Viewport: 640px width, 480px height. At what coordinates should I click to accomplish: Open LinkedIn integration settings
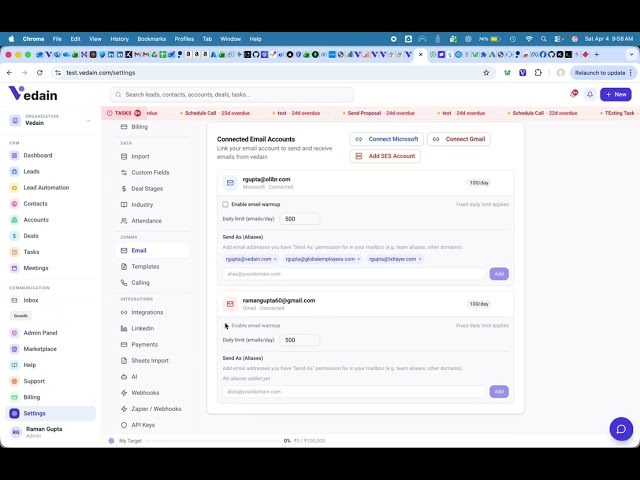coord(142,329)
